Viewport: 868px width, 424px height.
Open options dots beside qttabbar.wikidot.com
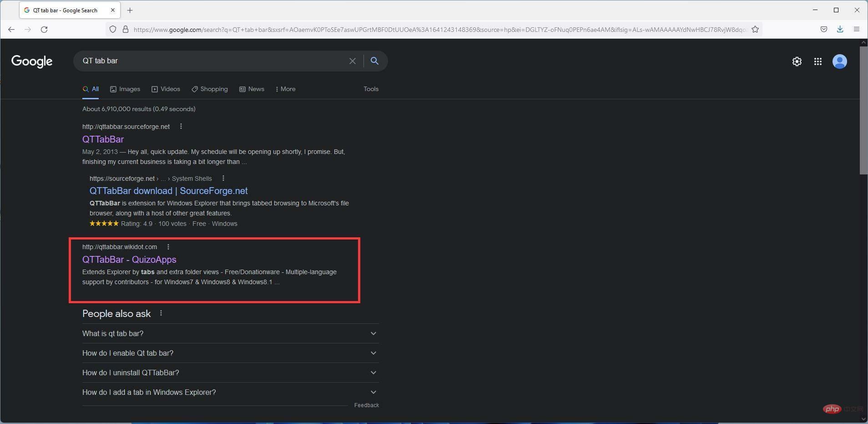168,246
